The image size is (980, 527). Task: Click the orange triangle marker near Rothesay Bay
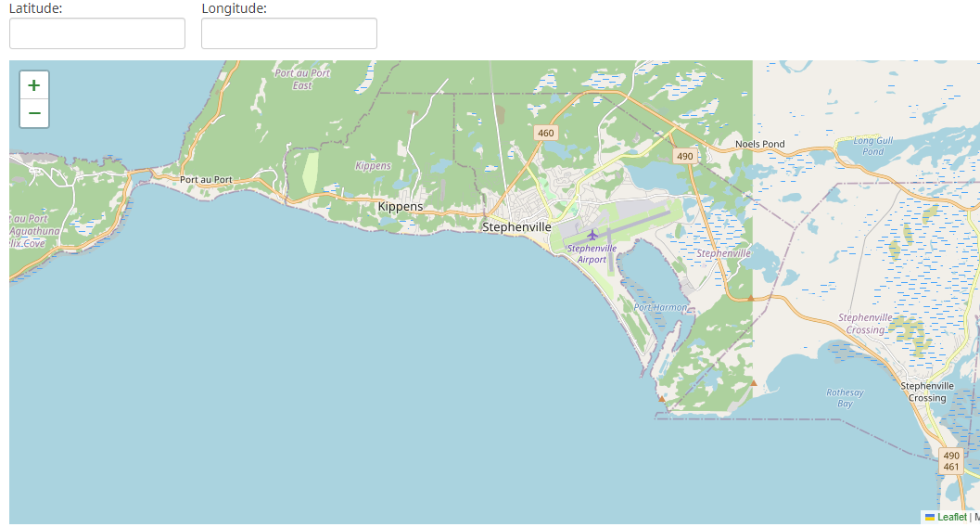point(753,382)
